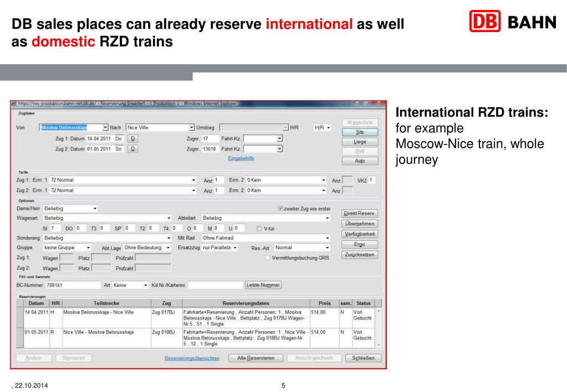Open the Von station dropdown
The image size is (567, 392).
pyautogui.click(x=105, y=127)
